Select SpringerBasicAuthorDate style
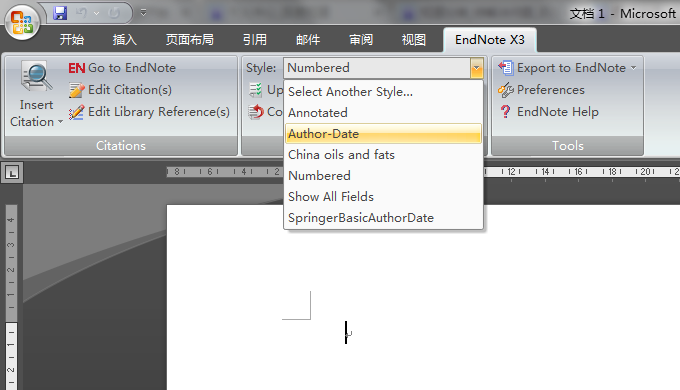Image resolution: width=680 pixels, height=390 pixels. point(383,218)
